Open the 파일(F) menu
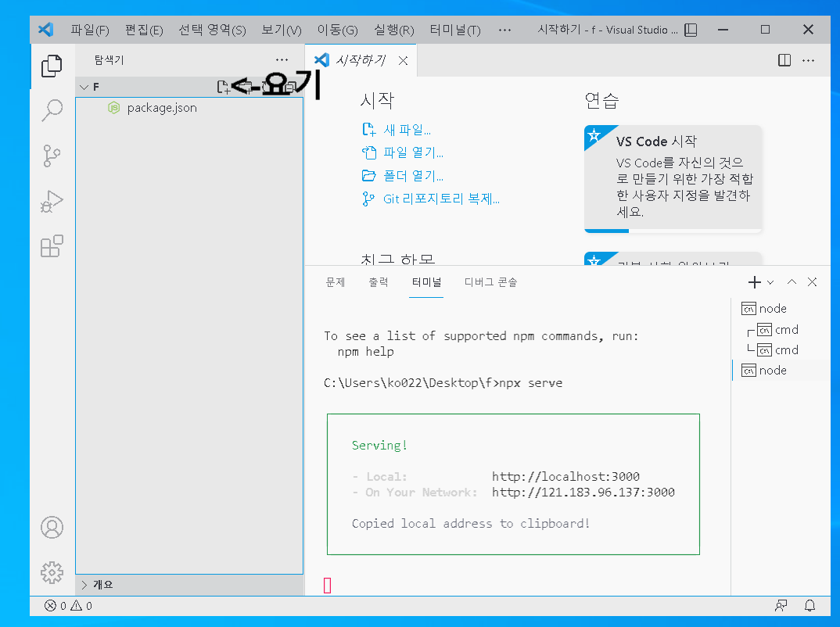 (x=90, y=30)
